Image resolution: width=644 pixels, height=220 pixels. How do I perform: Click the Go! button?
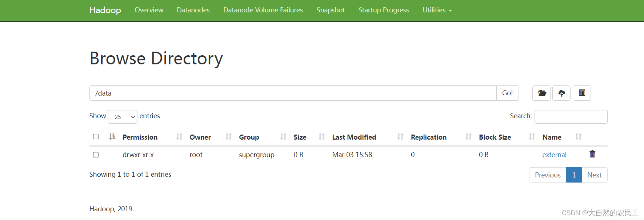coord(507,93)
